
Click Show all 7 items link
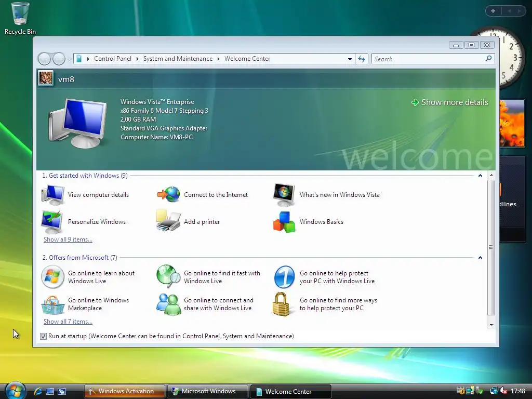(x=68, y=321)
